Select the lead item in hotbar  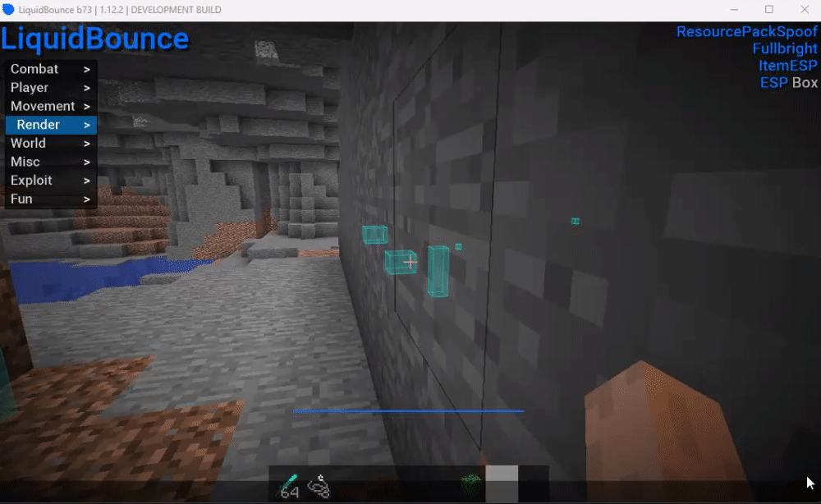pyautogui.click(x=319, y=486)
